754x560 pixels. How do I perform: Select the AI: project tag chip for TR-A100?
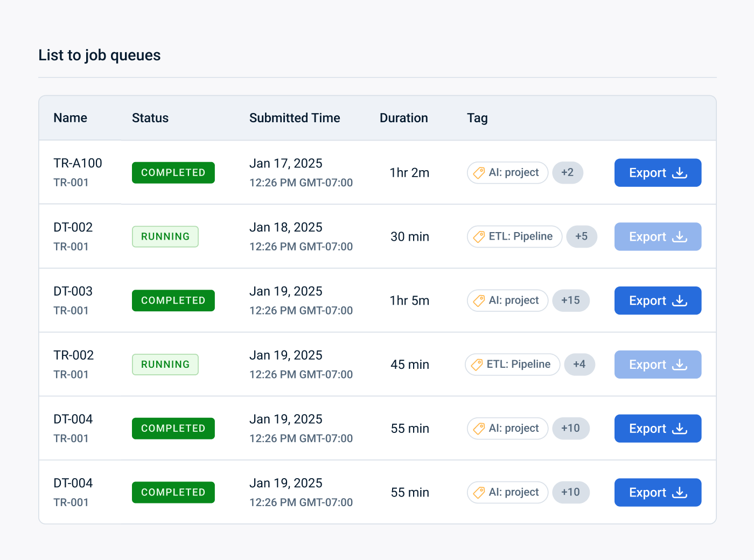[507, 172]
